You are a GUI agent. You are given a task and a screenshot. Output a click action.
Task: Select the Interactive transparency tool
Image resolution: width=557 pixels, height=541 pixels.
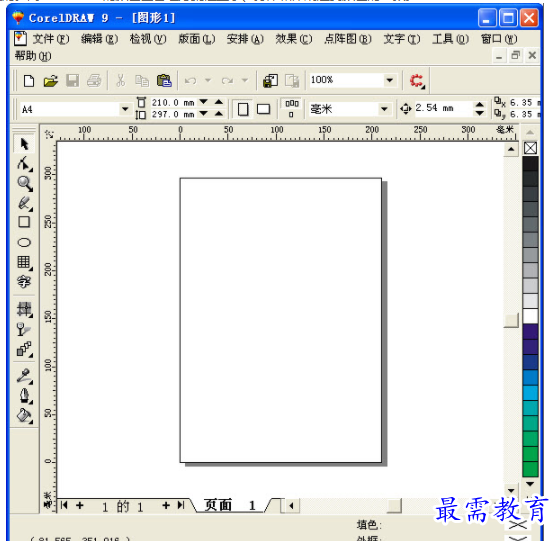[24, 329]
